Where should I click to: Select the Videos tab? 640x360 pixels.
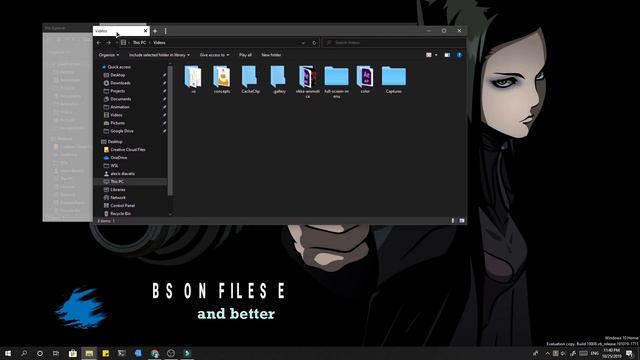pos(121,31)
